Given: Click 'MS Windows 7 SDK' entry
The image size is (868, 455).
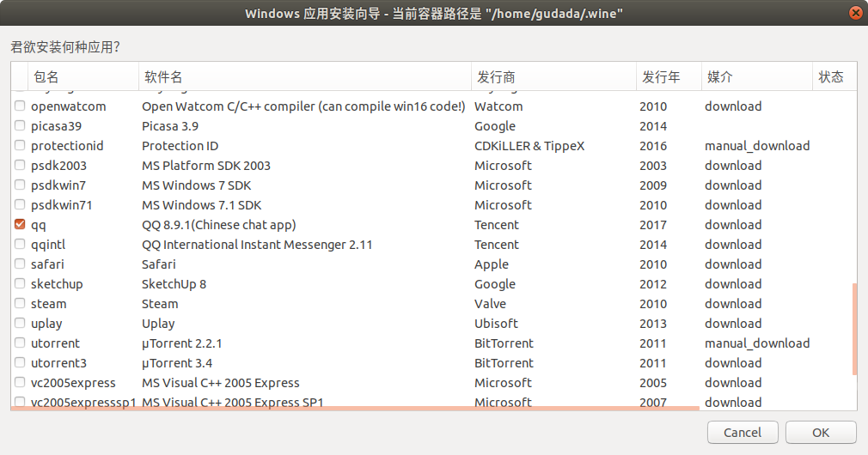Looking at the screenshot, I should click(196, 185).
